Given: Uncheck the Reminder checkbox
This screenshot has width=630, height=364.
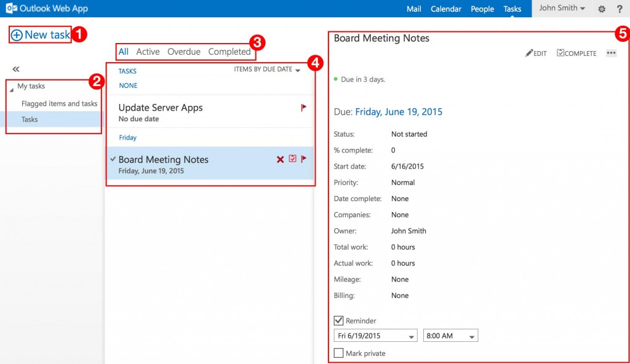Looking at the screenshot, I should click(x=338, y=320).
